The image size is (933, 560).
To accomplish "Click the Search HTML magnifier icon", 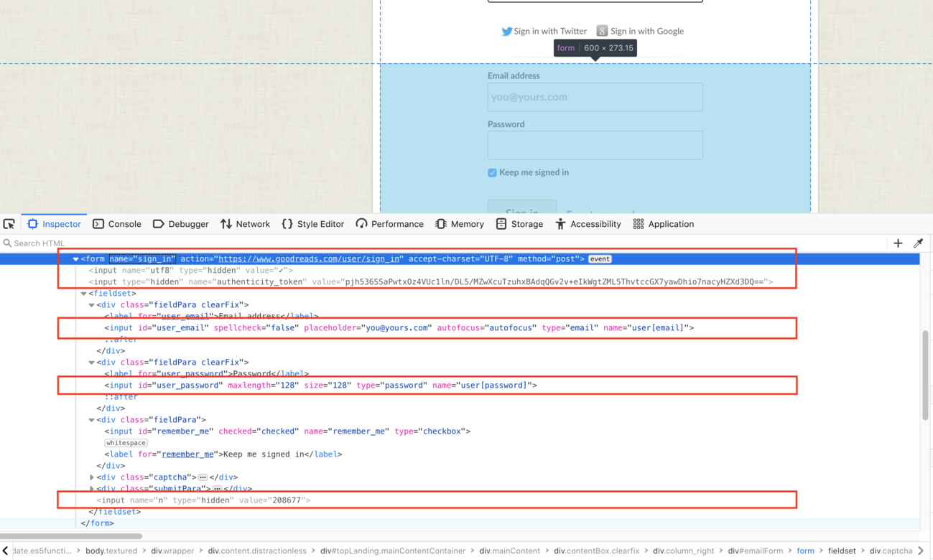I will [x=7, y=243].
